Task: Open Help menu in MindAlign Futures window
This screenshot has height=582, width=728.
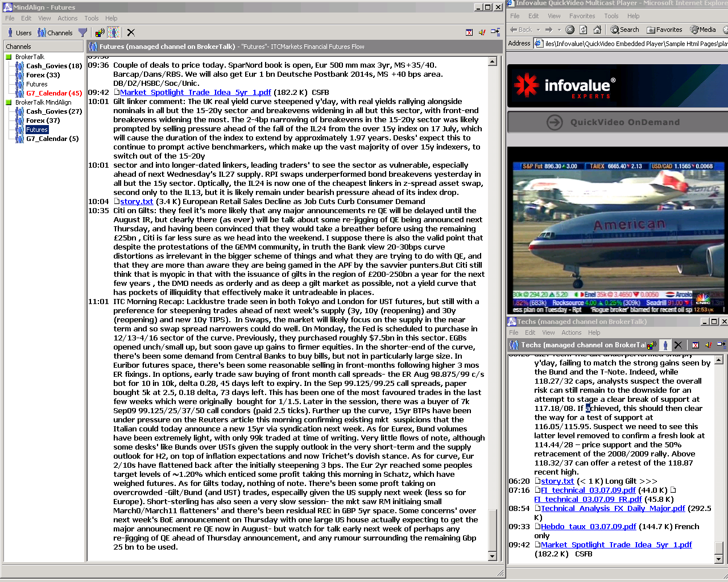Action: [x=111, y=18]
